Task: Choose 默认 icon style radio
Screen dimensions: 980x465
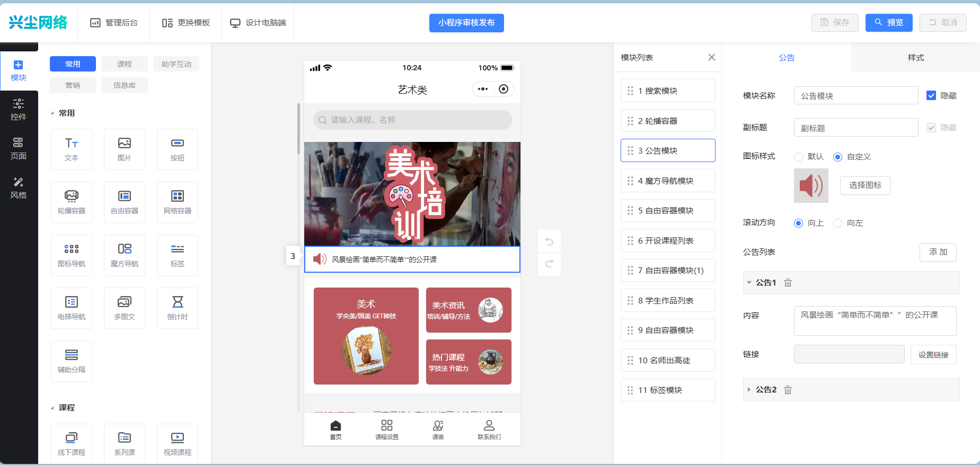Action: pos(799,157)
